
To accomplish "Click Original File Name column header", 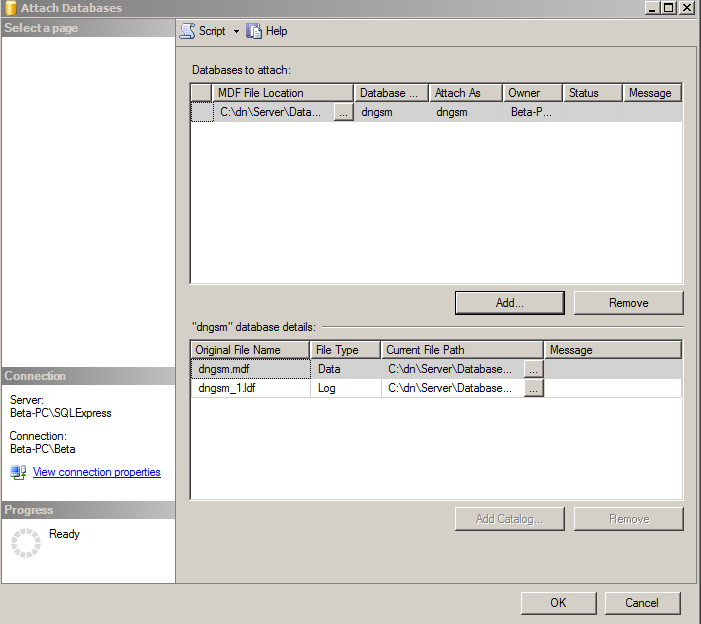I will point(250,350).
